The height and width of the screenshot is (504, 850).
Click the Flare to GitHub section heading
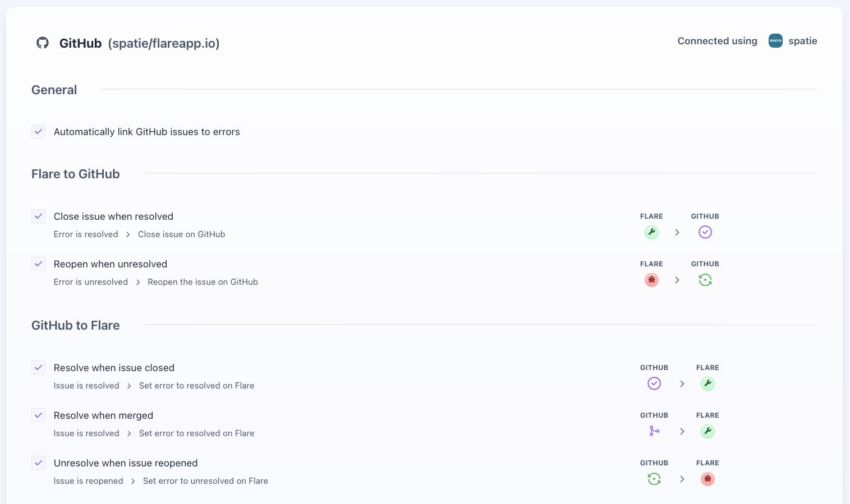[x=76, y=174]
